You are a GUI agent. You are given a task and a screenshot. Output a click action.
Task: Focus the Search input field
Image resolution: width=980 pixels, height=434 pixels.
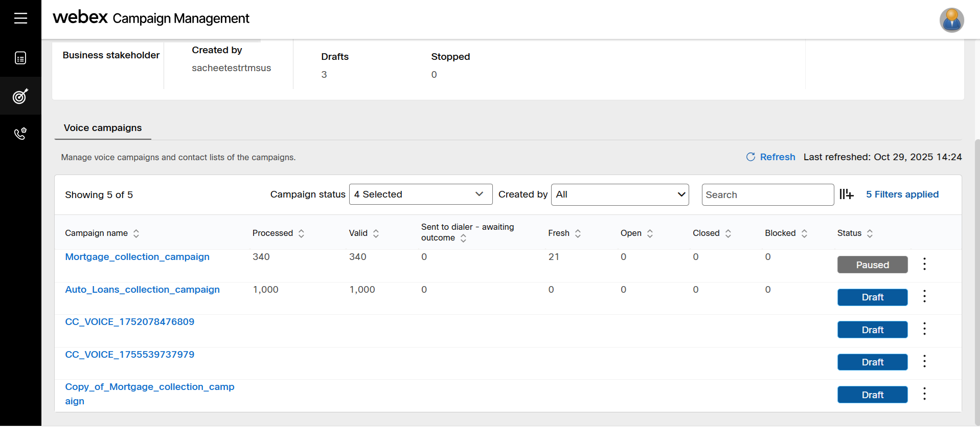(768, 195)
